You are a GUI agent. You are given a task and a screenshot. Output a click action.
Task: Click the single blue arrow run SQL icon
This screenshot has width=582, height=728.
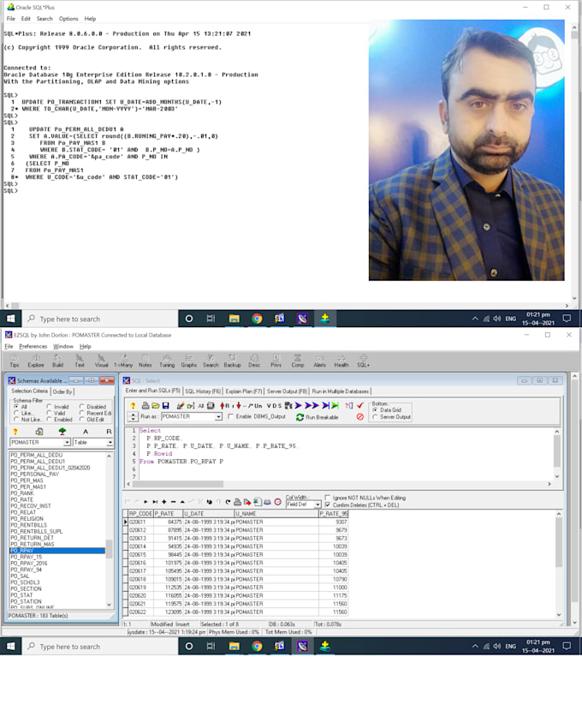click(x=298, y=406)
